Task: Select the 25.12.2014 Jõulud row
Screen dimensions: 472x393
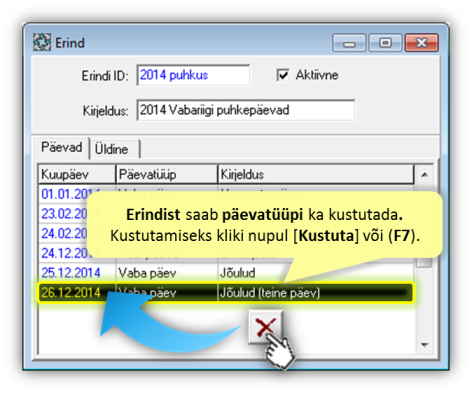Action: 226,273
